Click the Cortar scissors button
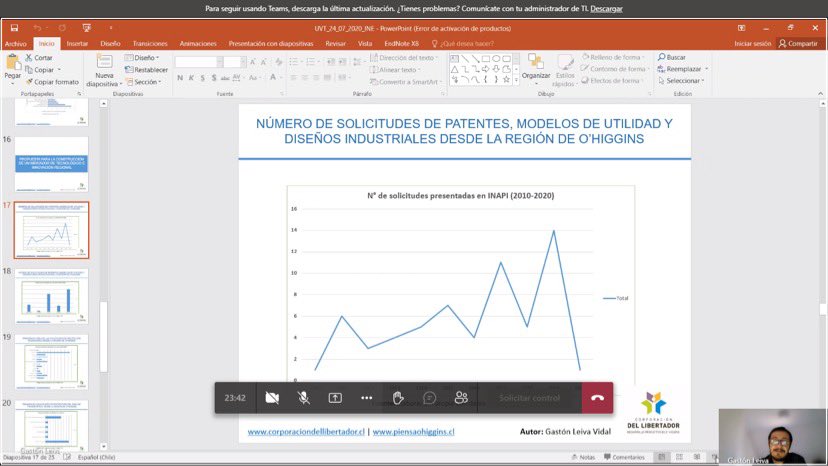Screen dimensions: 828x466 coord(39,58)
